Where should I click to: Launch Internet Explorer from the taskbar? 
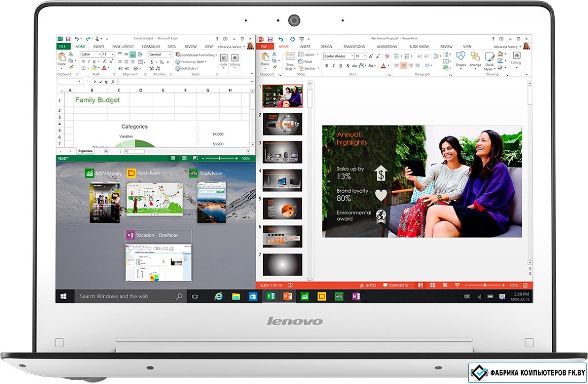pyautogui.click(x=218, y=296)
